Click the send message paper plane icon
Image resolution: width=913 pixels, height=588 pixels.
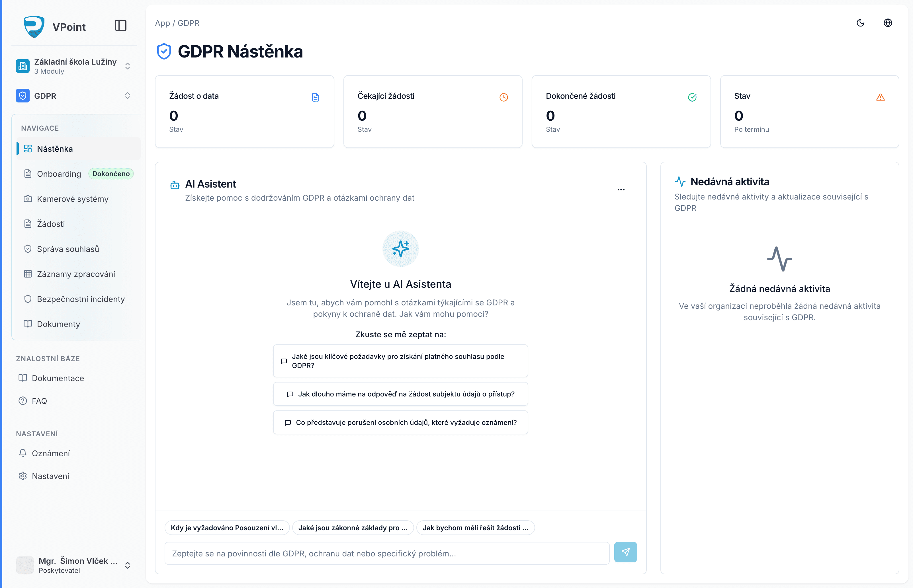625,552
